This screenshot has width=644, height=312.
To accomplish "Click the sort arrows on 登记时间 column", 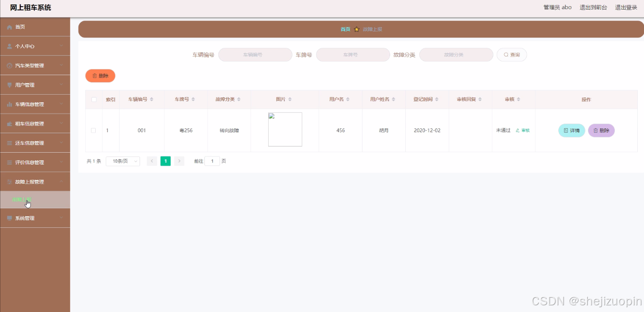I will point(437,99).
